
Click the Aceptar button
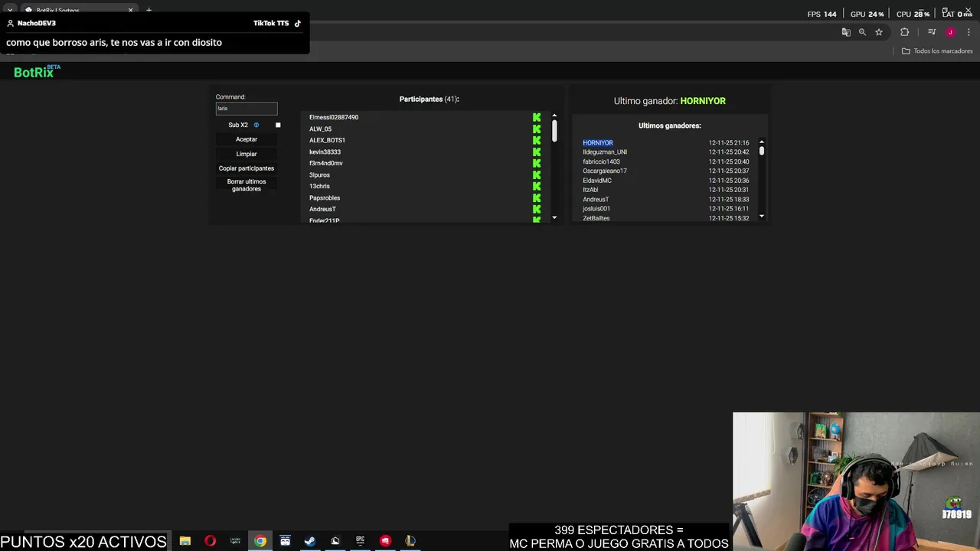247,139
